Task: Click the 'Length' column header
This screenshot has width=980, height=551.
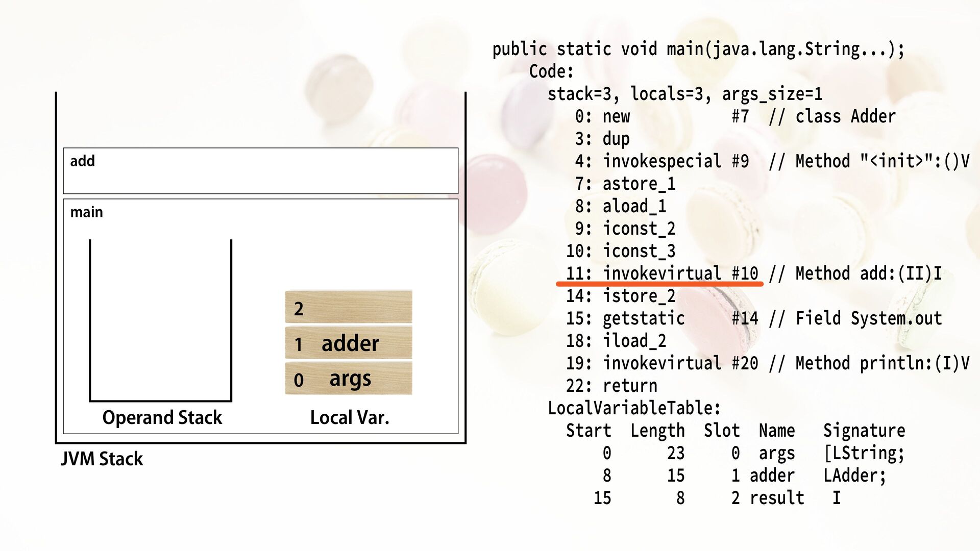Action: (657, 431)
